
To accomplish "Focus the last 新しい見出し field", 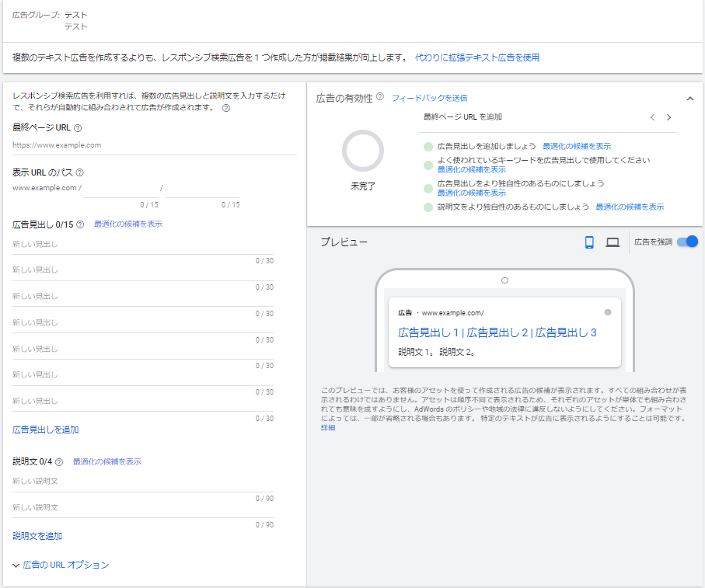I will pyautogui.click(x=142, y=402).
